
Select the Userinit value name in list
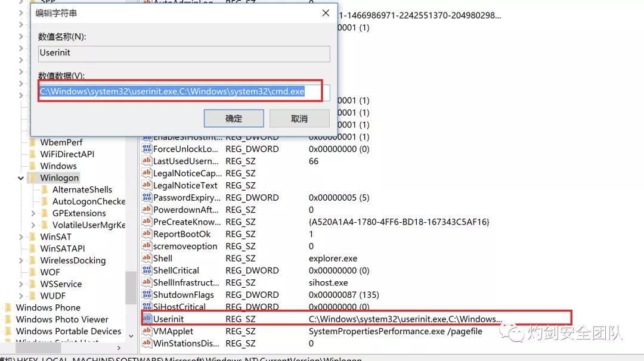point(168,319)
